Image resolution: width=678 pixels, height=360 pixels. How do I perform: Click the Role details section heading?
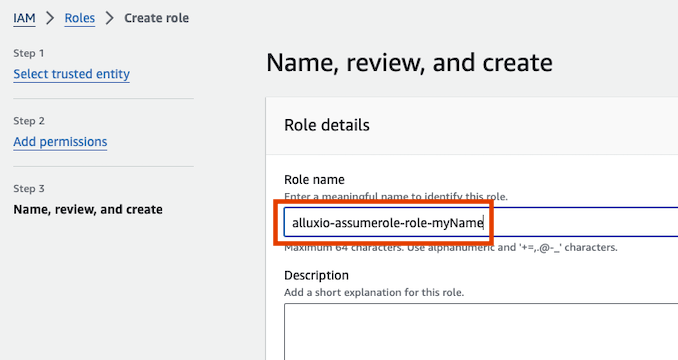[327, 125]
